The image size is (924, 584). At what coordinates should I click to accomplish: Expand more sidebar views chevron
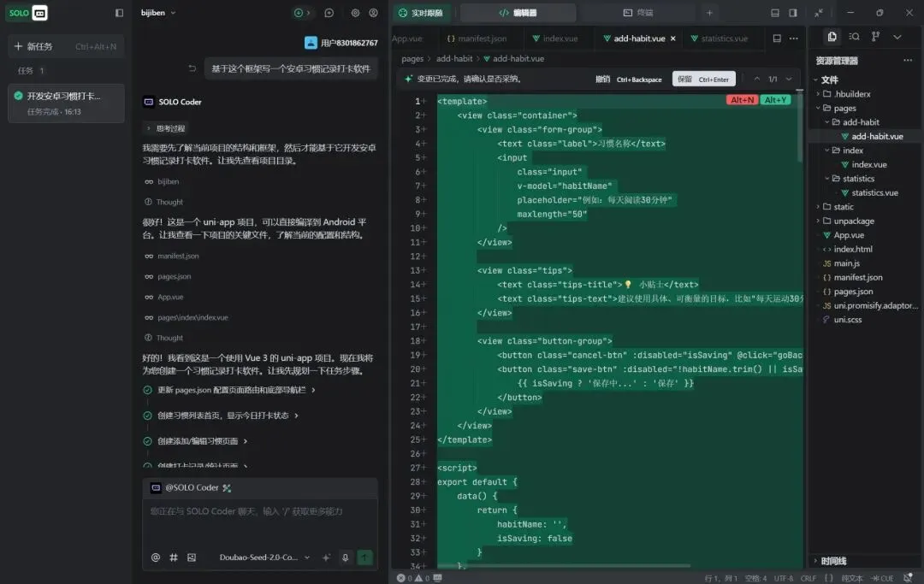897,37
